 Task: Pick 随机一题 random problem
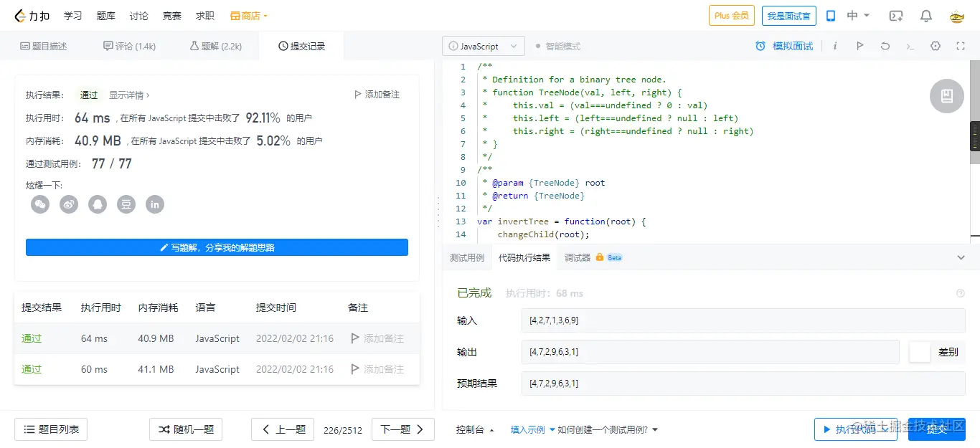[x=186, y=429]
